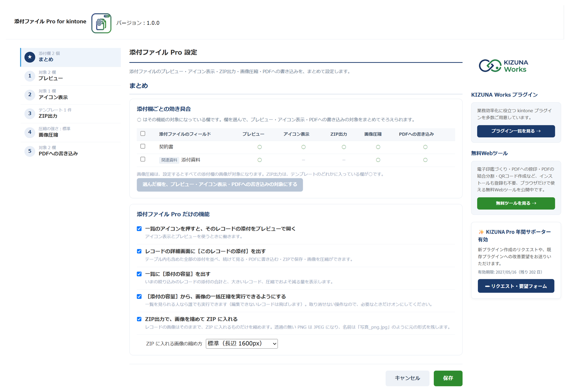Click step number 4 circle for 画像圧縮
The image size is (568, 392).
[30, 132]
